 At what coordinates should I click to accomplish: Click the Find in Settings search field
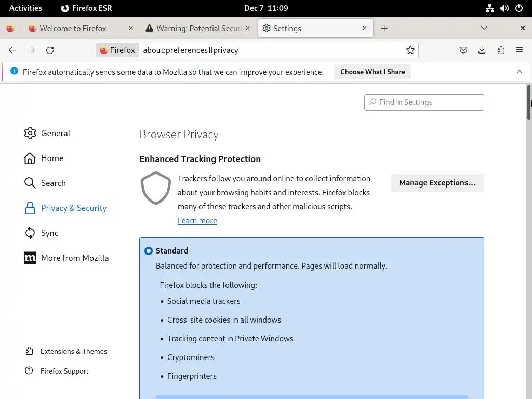[424, 102]
